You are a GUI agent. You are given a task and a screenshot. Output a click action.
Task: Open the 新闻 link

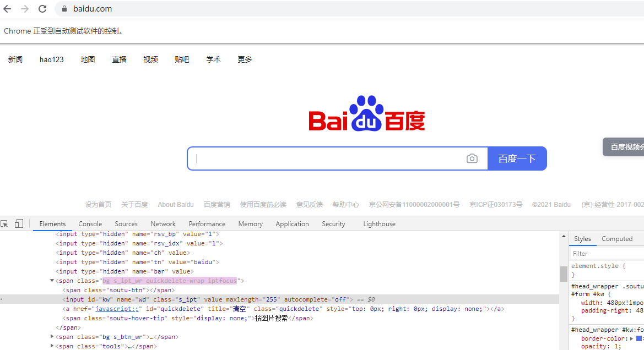click(15, 59)
